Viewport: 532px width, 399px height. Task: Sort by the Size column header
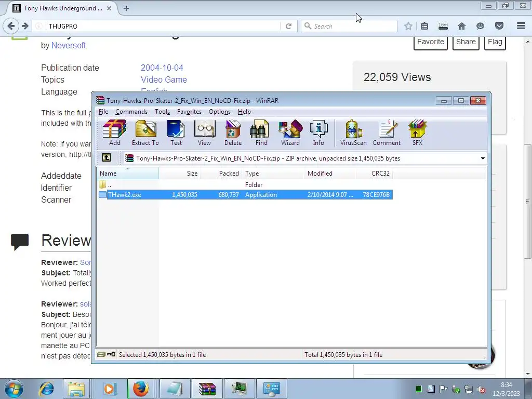point(179,174)
